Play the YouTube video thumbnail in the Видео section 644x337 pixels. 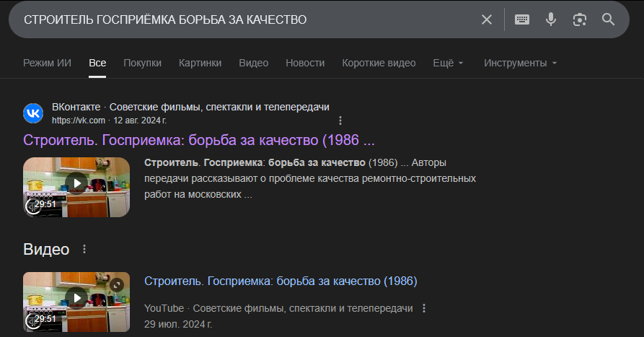[x=76, y=302]
